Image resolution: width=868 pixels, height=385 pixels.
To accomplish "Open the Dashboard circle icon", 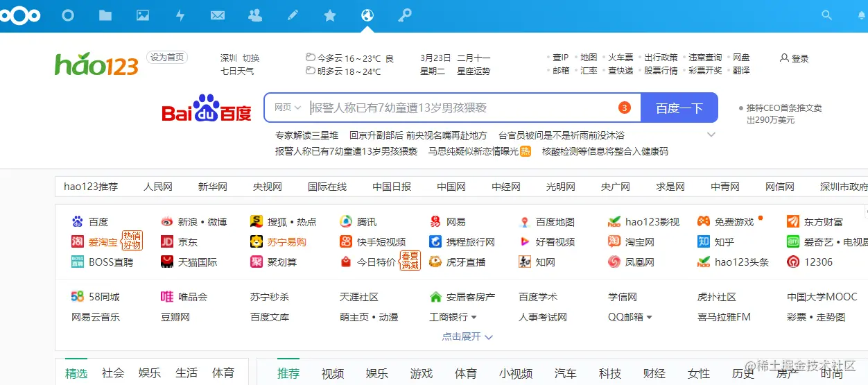I will [68, 15].
